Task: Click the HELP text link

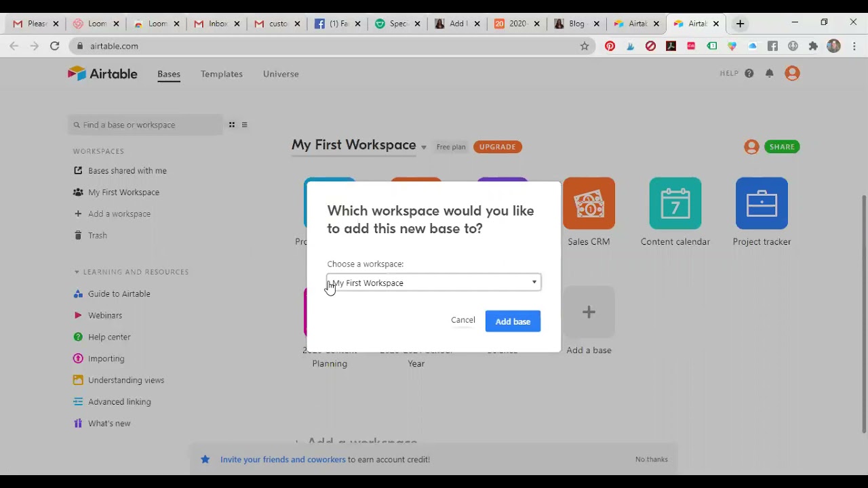Action: 729,73
